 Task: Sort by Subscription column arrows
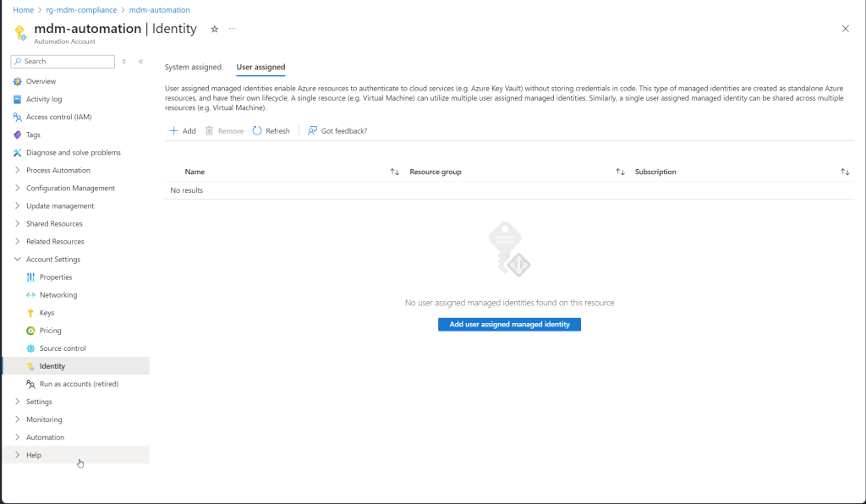coord(845,172)
